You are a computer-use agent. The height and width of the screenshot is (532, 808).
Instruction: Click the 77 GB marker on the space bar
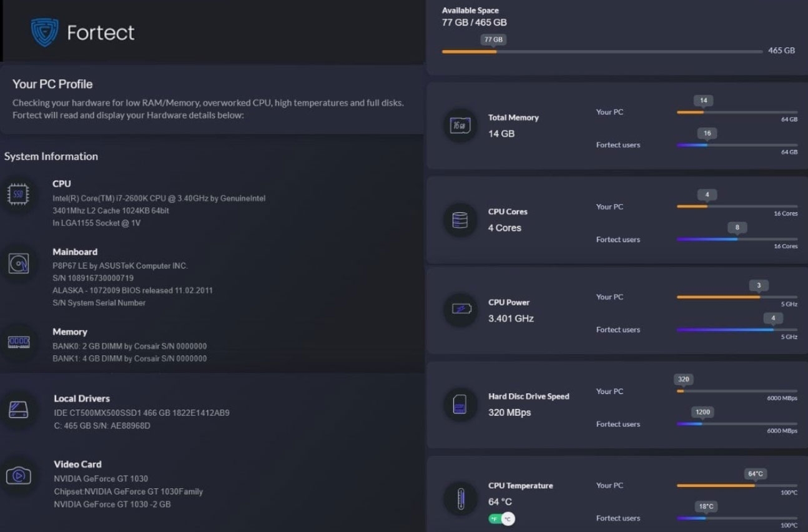point(493,39)
